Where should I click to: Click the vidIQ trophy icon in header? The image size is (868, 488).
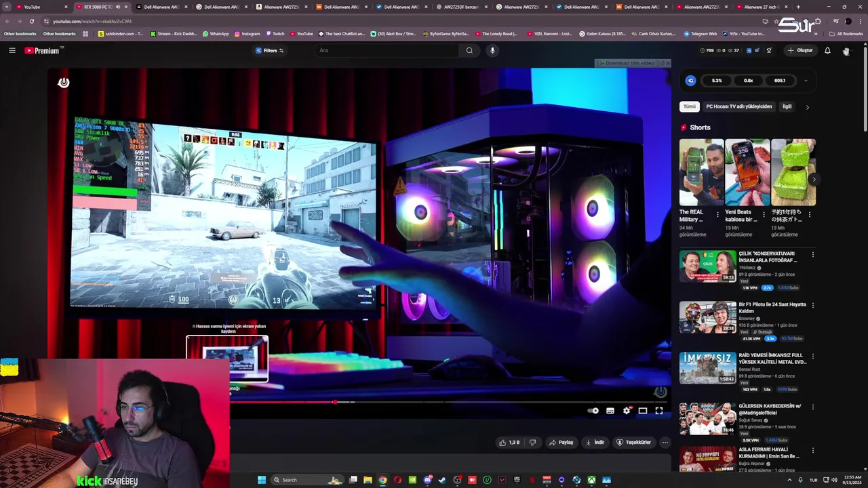click(769, 50)
